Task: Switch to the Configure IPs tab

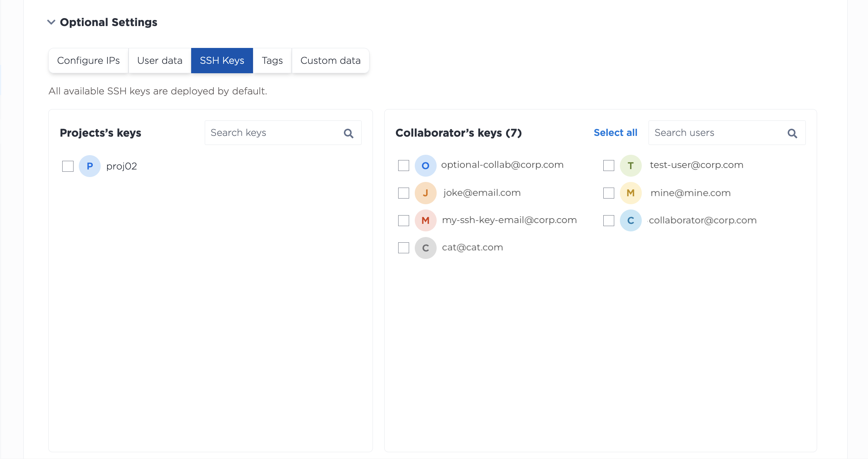Action: pyautogui.click(x=88, y=60)
